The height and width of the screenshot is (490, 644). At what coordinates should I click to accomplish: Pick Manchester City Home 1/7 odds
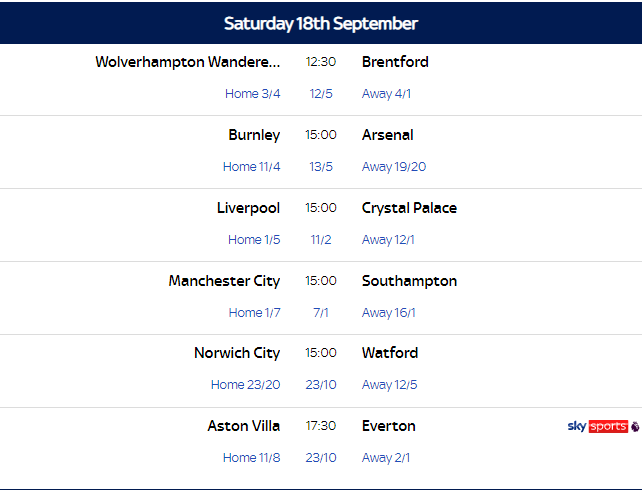click(x=255, y=313)
